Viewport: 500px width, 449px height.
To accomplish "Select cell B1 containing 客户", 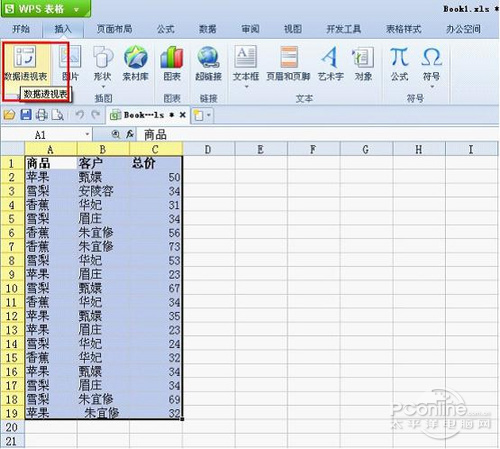I will point(103,163).
